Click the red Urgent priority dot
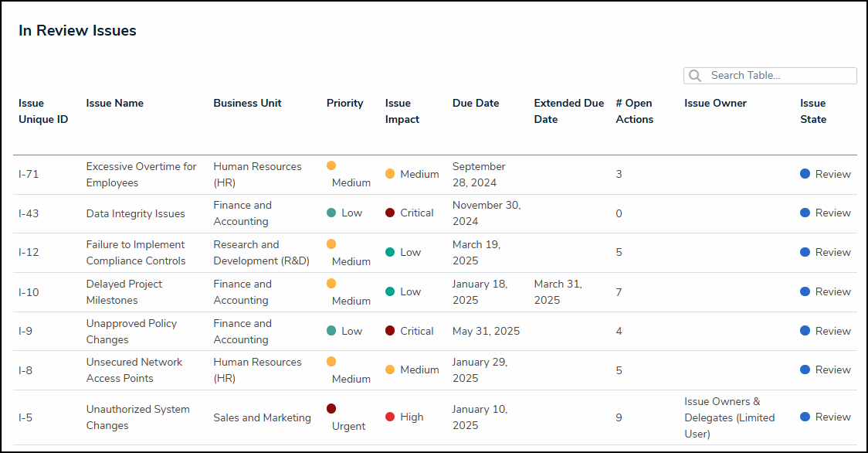This screenshot has width=868, height=453. click(331, 408)
